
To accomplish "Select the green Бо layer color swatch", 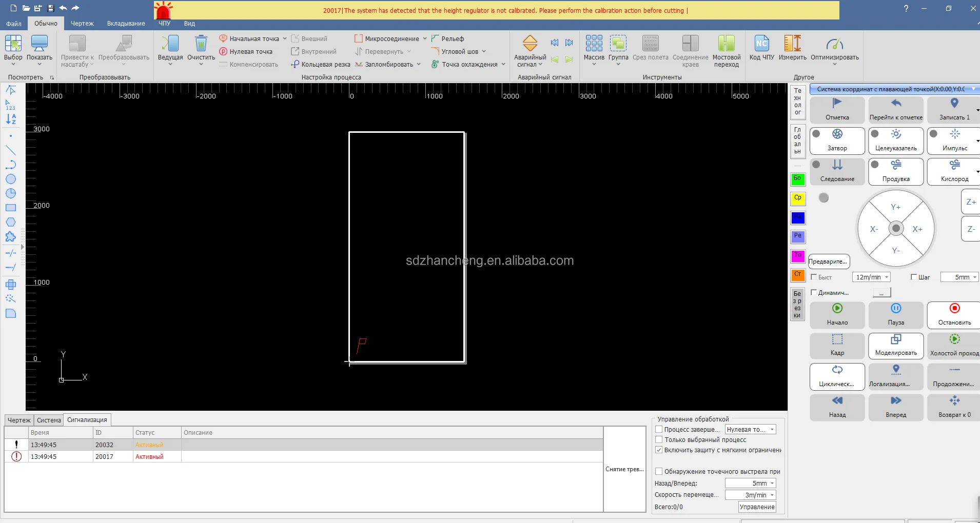I will 798,179.
